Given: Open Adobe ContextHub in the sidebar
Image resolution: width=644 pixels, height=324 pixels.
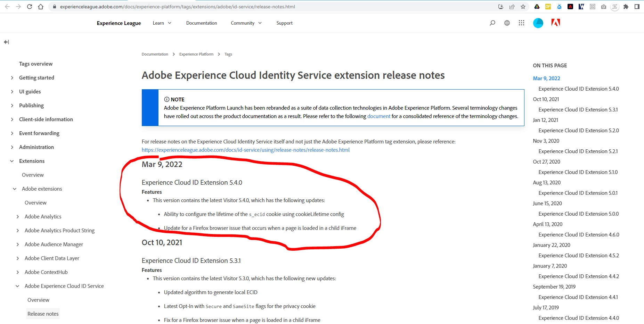Looking at the screenshot, I should coord(46,272).
